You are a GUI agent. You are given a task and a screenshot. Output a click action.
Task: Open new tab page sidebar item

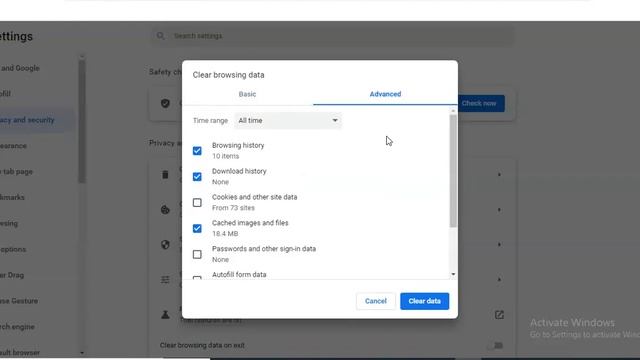16,171
